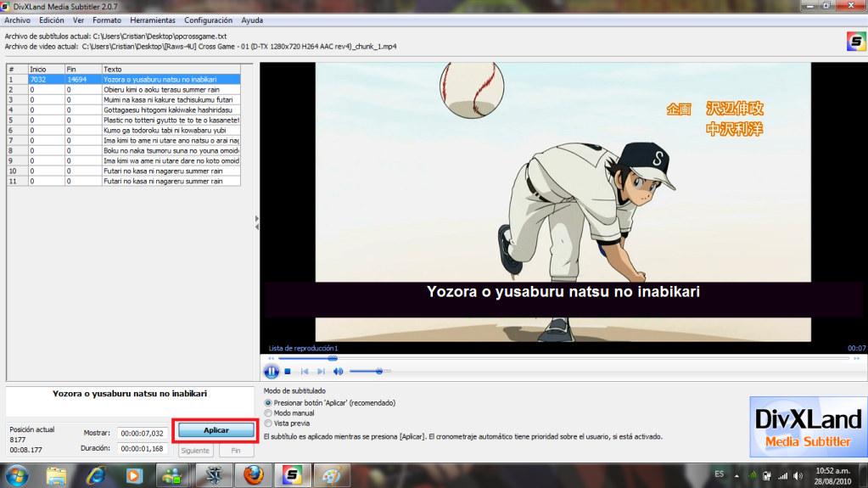Click the DivXLand S logo icon

point(856,42)
